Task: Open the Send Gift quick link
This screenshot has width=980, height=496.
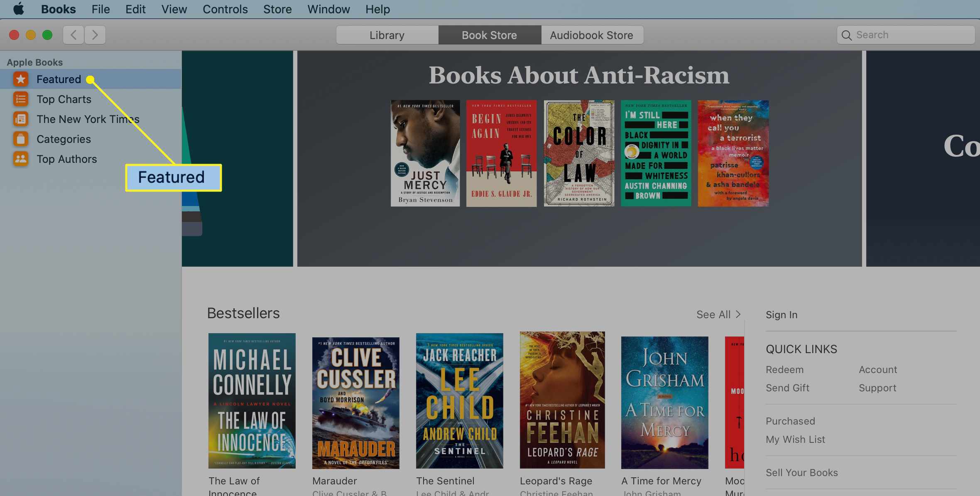Action: point(787,388)
